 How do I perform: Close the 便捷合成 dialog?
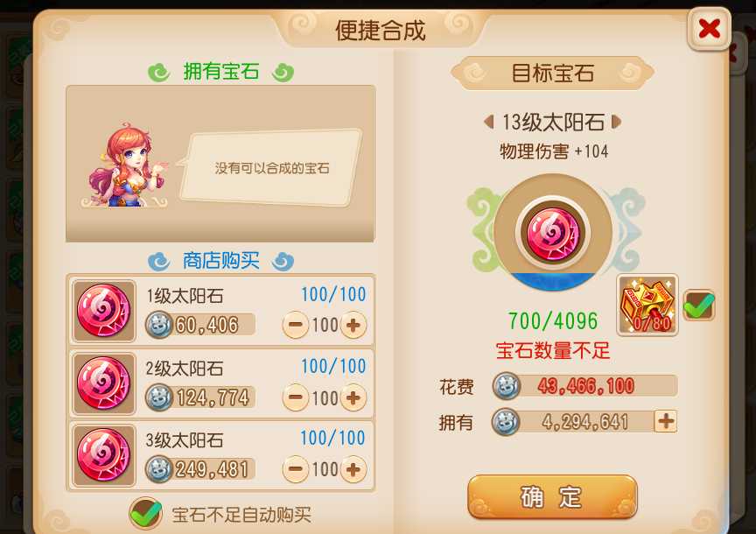coord(709,29)
